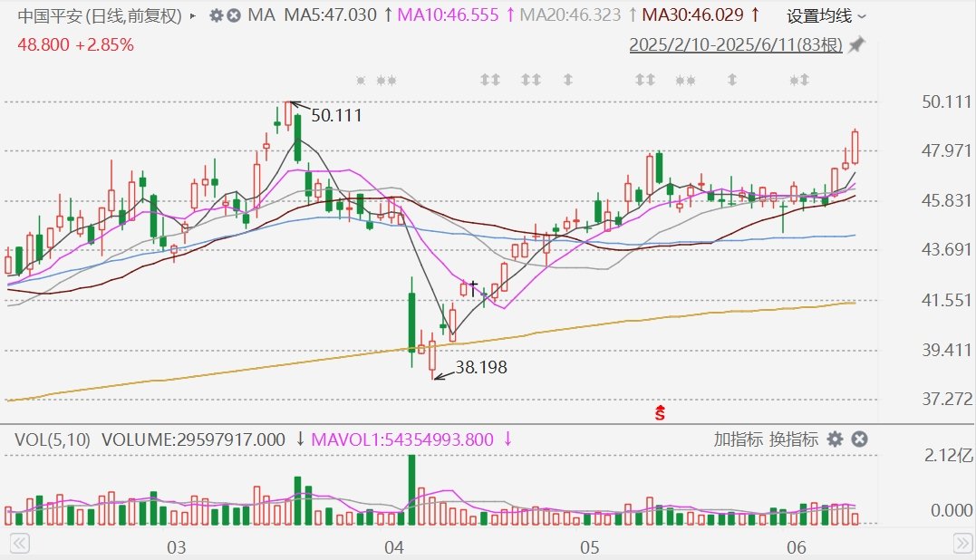Click the 47.971 price axis label

tap(946, 150)
